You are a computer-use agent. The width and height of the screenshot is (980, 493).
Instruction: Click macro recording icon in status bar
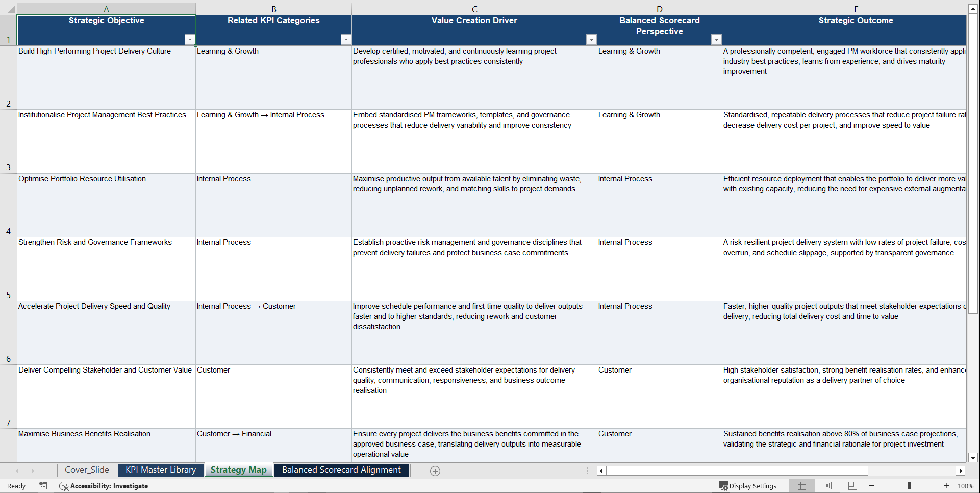43,486
